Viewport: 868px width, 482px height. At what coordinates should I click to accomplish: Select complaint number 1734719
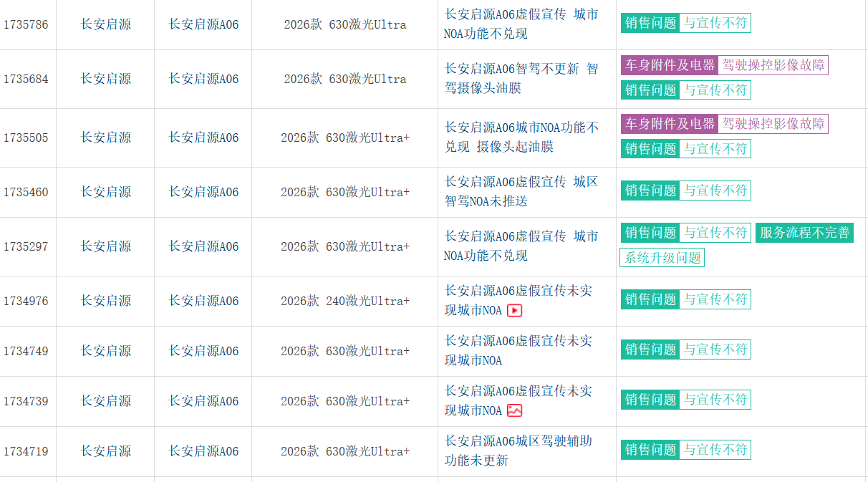pos(26,451)
